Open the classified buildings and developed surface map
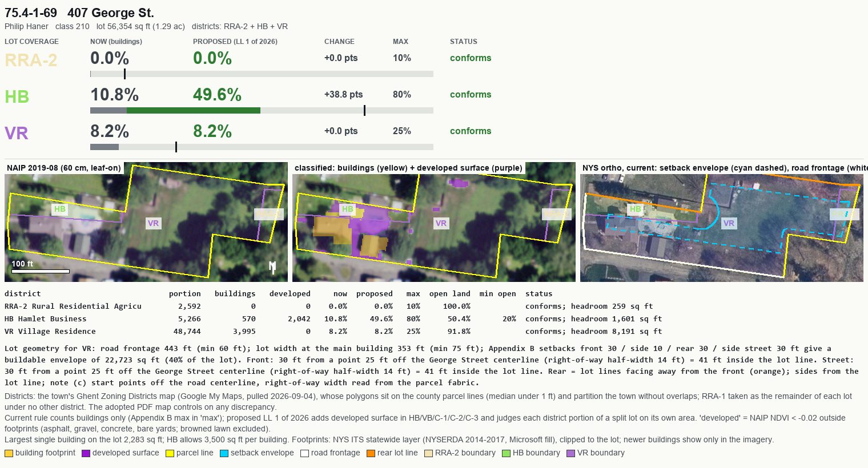The width and height of the screenshot is (868, 468). (x=434, y=222)
